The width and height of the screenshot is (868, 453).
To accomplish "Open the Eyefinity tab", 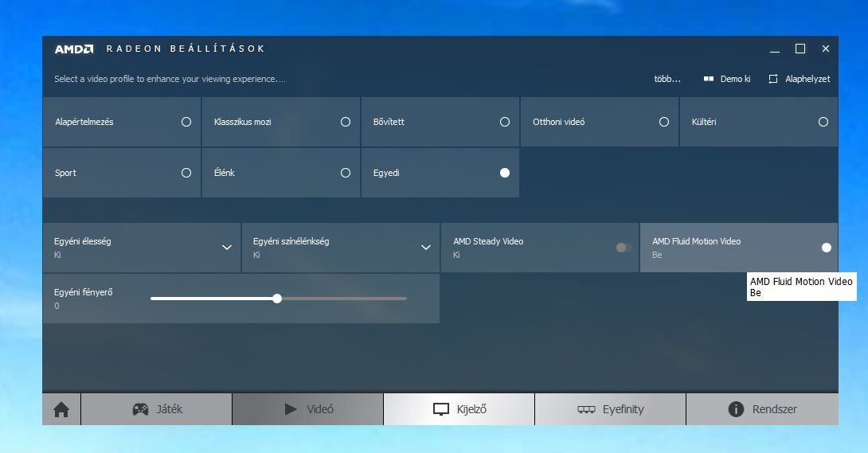I will coord(610,409).
